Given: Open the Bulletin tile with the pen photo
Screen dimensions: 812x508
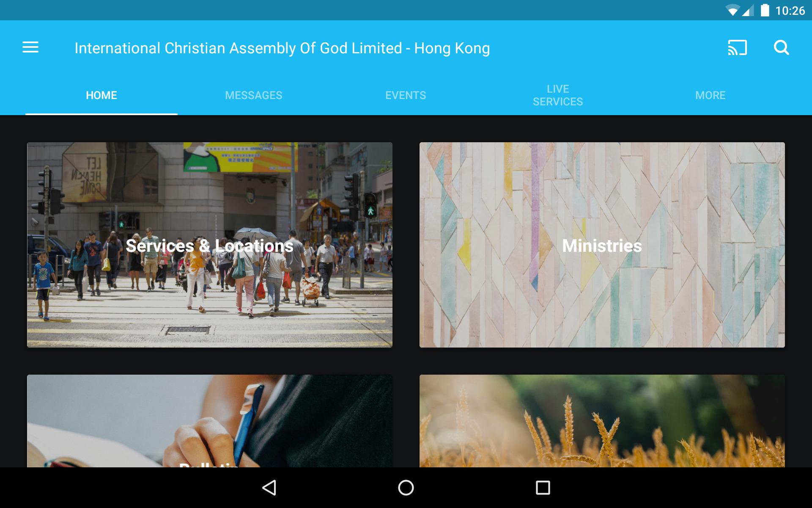Looking at the screenshot, I should (210, 421).
